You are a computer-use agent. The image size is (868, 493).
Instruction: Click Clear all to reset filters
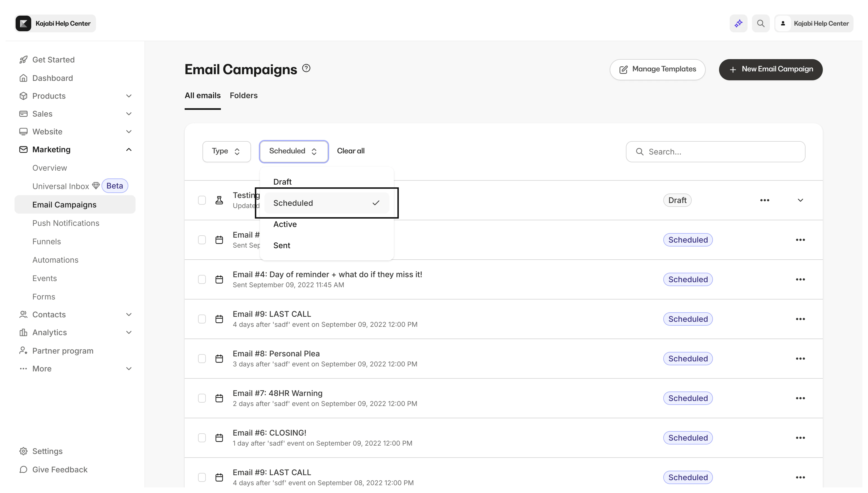(x=351, y=151)
